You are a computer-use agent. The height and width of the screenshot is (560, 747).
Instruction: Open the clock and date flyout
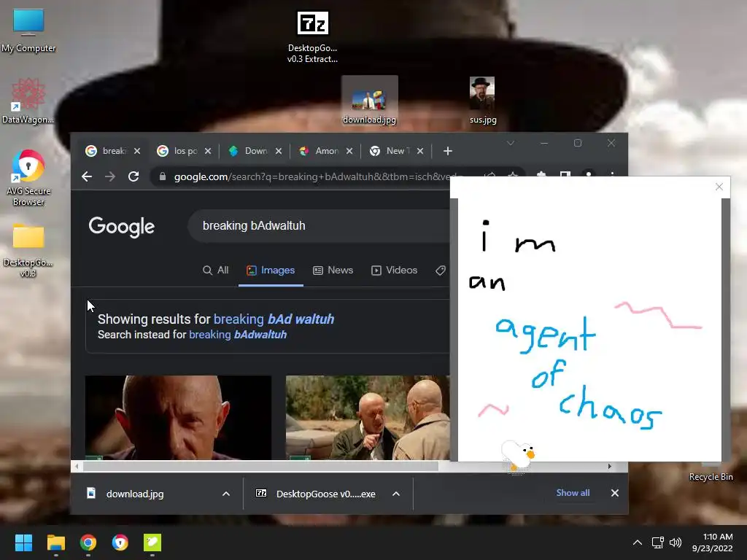pyautogui.click(x=713, y=542)
